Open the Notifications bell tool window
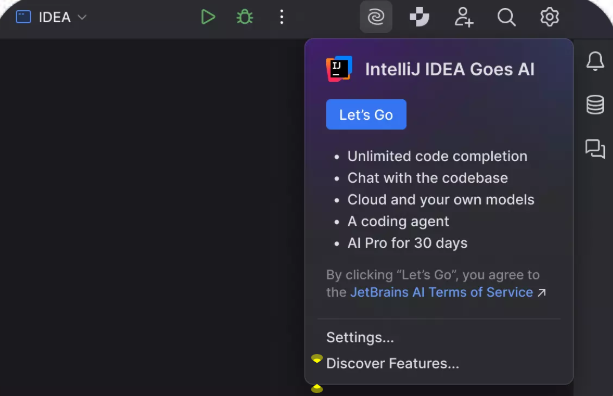 [x=595, y=61]
